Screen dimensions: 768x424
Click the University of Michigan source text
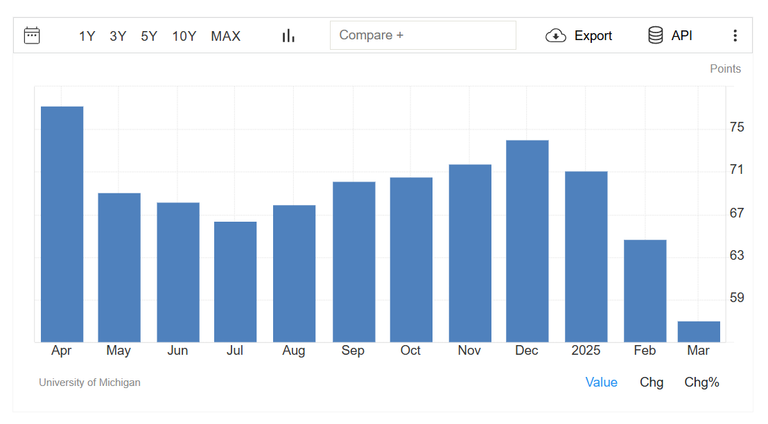(x=90, y=382)
